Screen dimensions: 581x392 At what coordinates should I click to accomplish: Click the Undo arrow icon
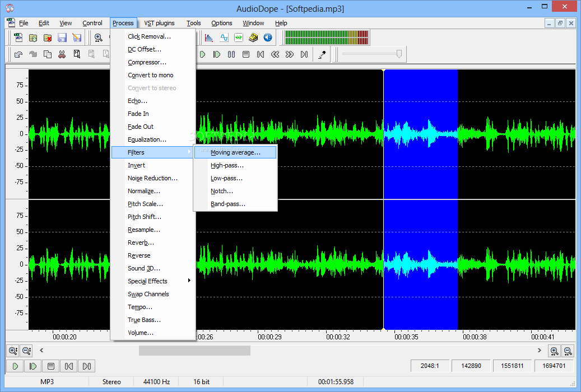tap(18, 54)
